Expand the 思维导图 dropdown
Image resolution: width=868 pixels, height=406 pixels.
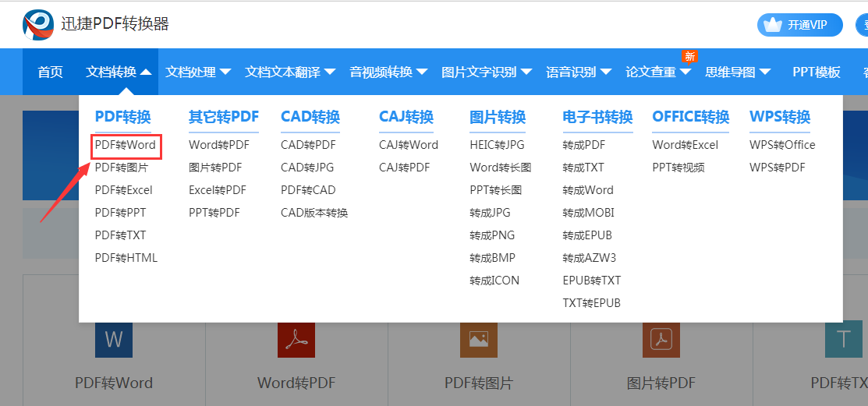(x=738, y=72)
